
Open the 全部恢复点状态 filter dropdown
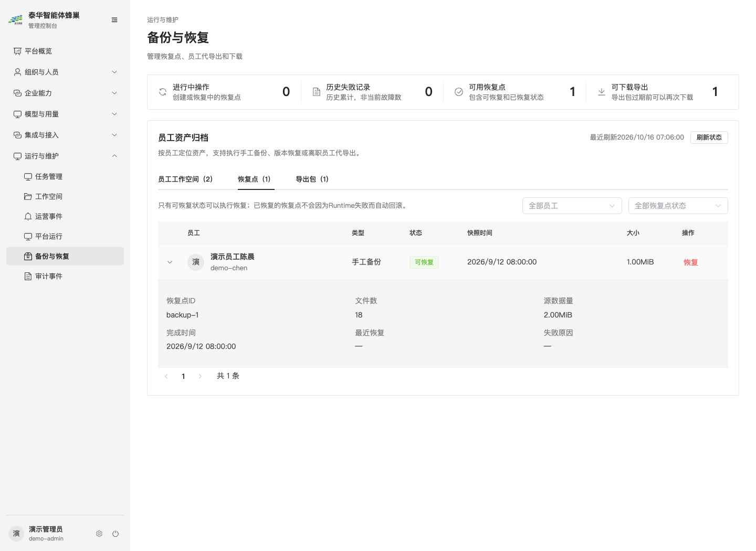[678, 206]
